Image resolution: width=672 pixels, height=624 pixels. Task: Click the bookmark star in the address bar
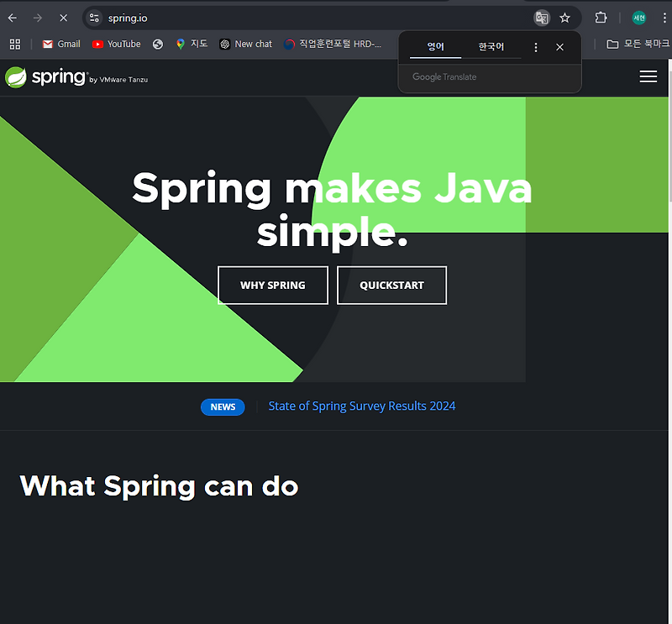[564, 17]
